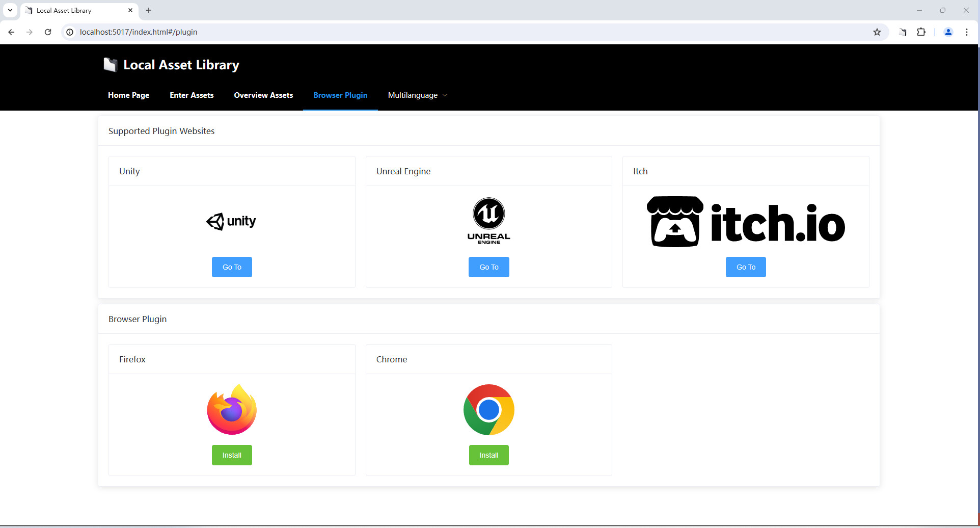Click the Chrome browser icon
The height and width of the screenshot is (528, 980).
click(x=488, y=409)
